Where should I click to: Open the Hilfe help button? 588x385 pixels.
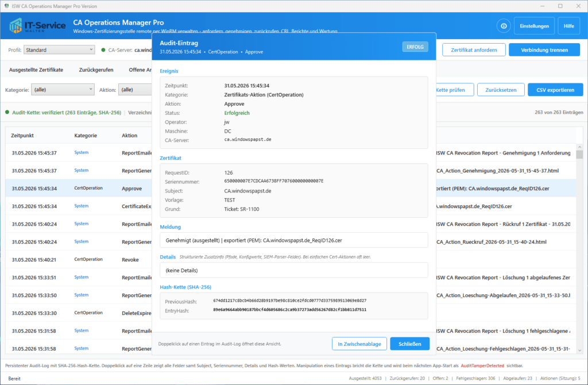[x=568, y=26]
